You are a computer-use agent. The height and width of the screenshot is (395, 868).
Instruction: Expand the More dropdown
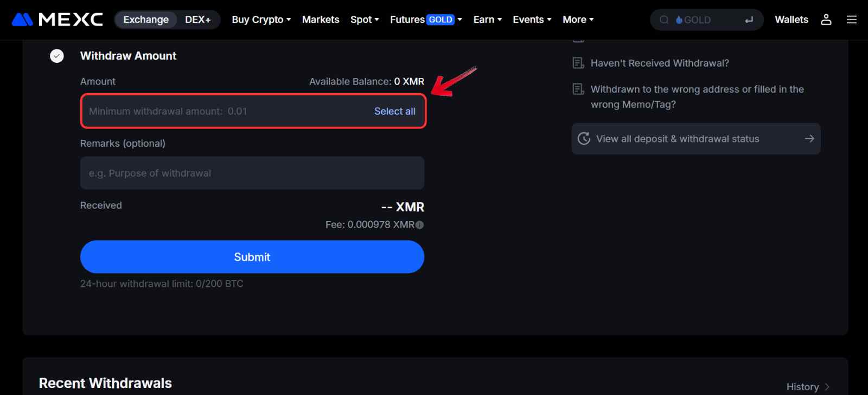click(577, 20)
